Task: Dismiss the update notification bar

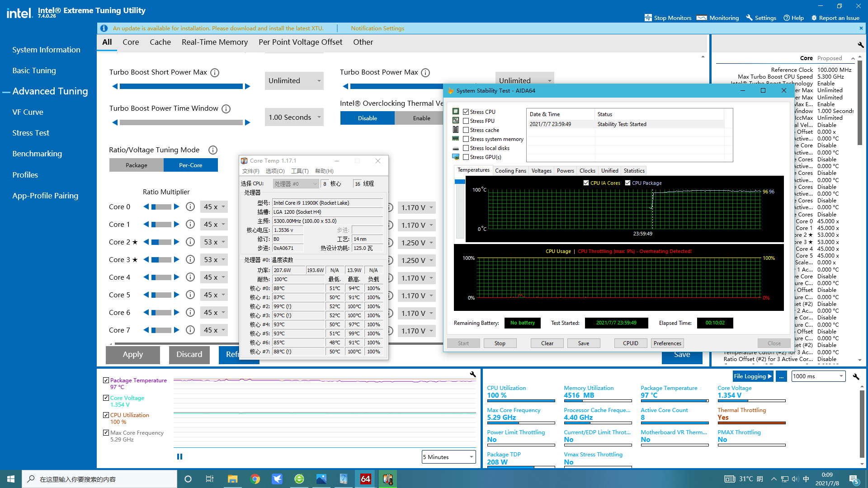Action: [x=861, y=28]
